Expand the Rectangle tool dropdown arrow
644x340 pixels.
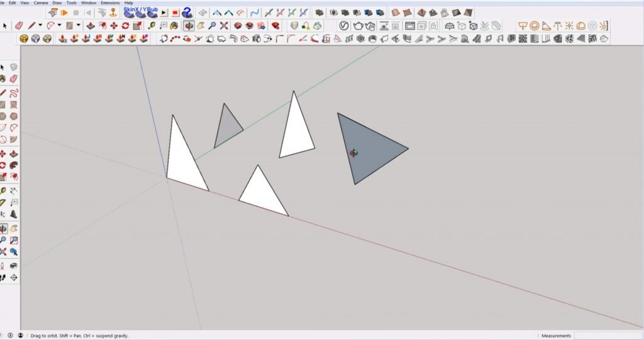point(78,26)
